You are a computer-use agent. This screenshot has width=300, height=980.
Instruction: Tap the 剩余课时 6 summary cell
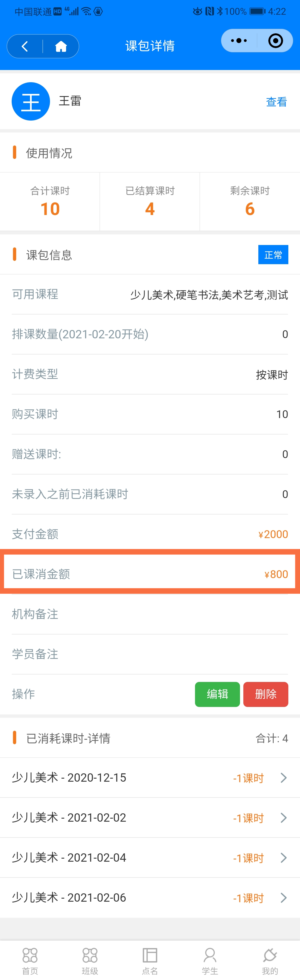point(250,202)
